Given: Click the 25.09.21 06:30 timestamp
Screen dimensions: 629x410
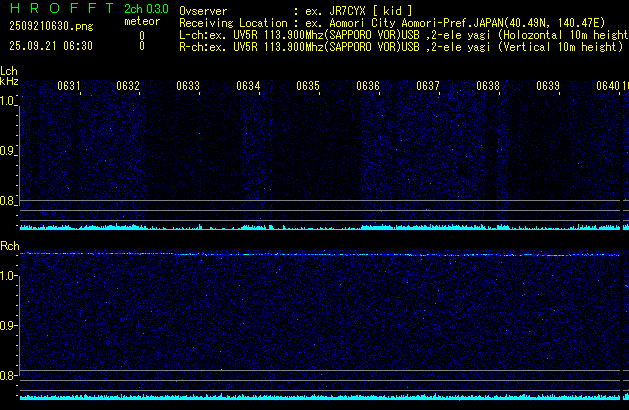Looking at the screenshot, I should (50, 46).
